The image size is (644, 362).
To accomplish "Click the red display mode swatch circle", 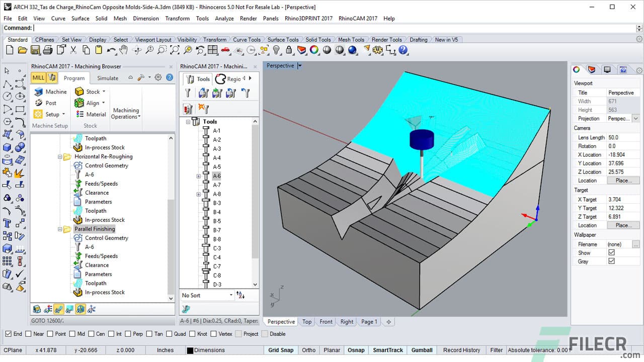I will [x=577, y=69].
